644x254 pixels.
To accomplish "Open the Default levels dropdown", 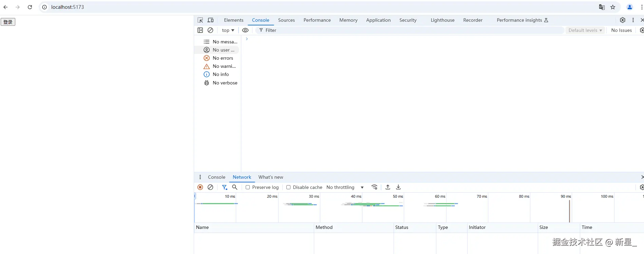I will coord(585,30).
